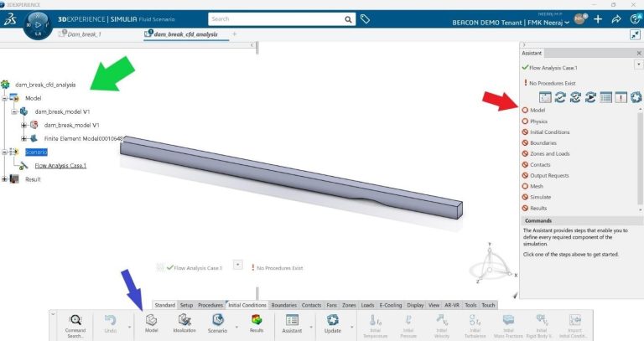Open the Results toolbar command
Image resolution: width=644 pixels, height=341 pixels.
[x=257, y=323]
